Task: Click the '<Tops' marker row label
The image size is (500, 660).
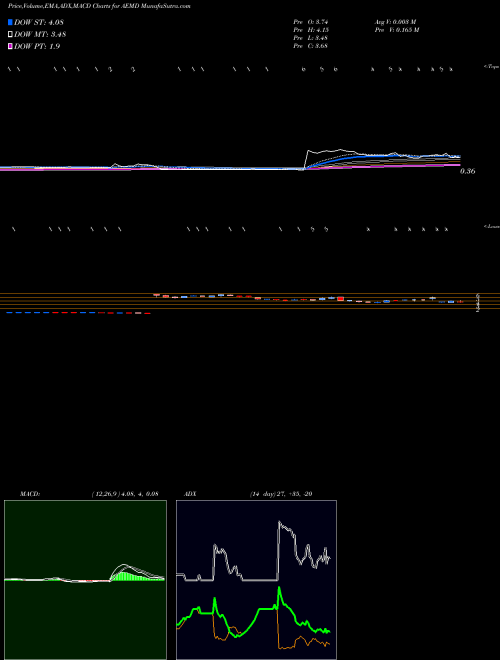Action: pyautogui.click(x=491, y=67)
